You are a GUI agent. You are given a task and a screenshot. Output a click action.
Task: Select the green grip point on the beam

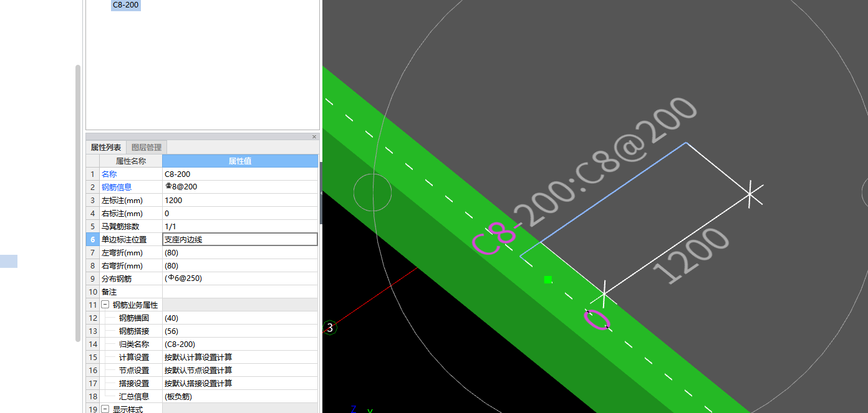click(x=547, y=280)
